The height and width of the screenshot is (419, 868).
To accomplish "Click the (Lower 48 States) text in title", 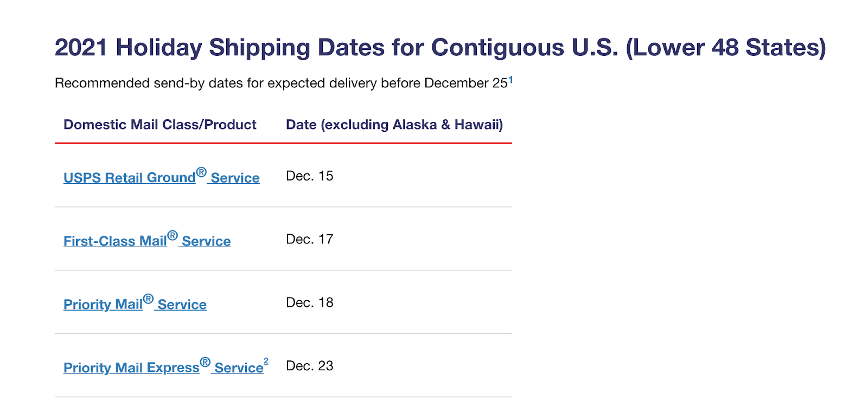I will 726,48.
